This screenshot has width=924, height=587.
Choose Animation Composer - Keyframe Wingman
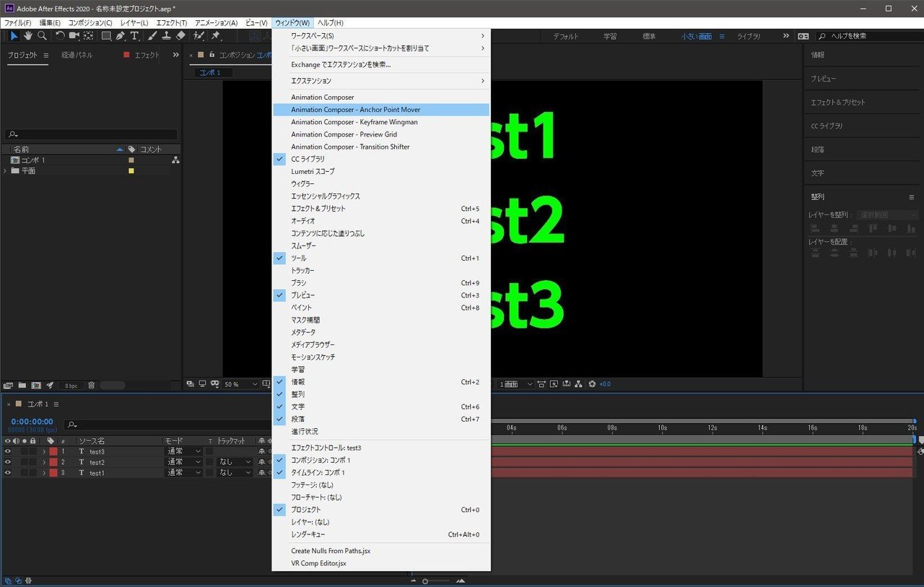pos(380,122)
